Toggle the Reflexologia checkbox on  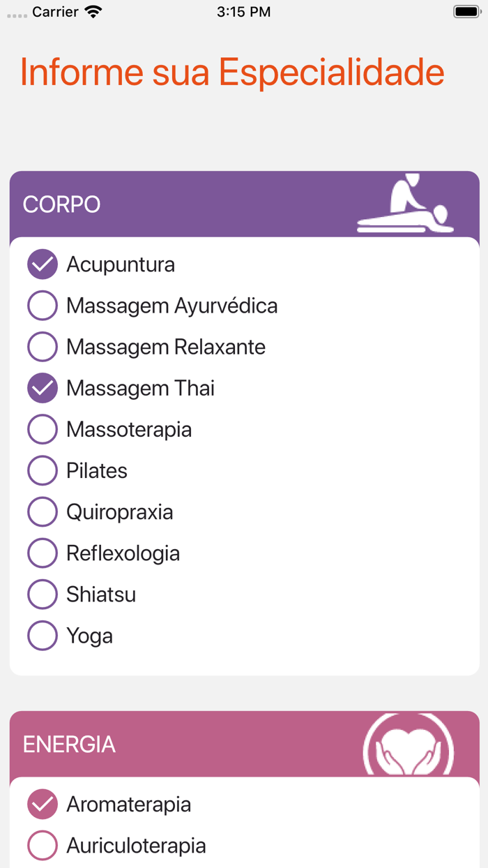click(43, 553)
